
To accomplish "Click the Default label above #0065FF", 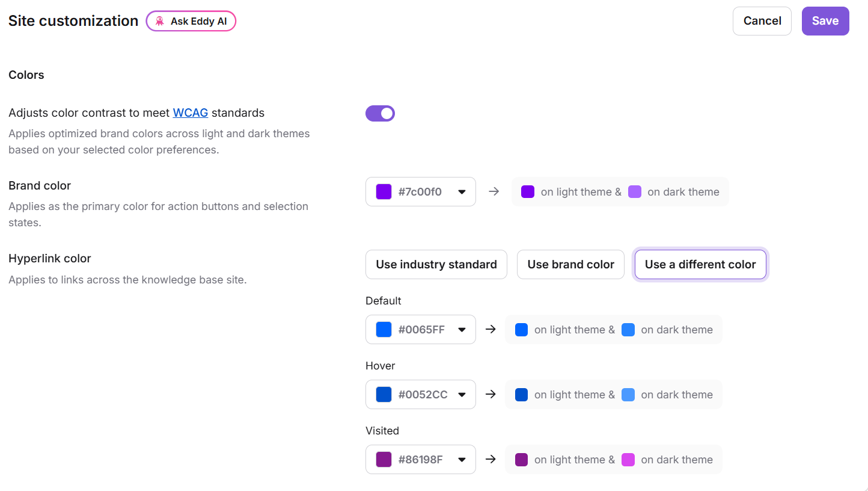I will click(384, 301).
